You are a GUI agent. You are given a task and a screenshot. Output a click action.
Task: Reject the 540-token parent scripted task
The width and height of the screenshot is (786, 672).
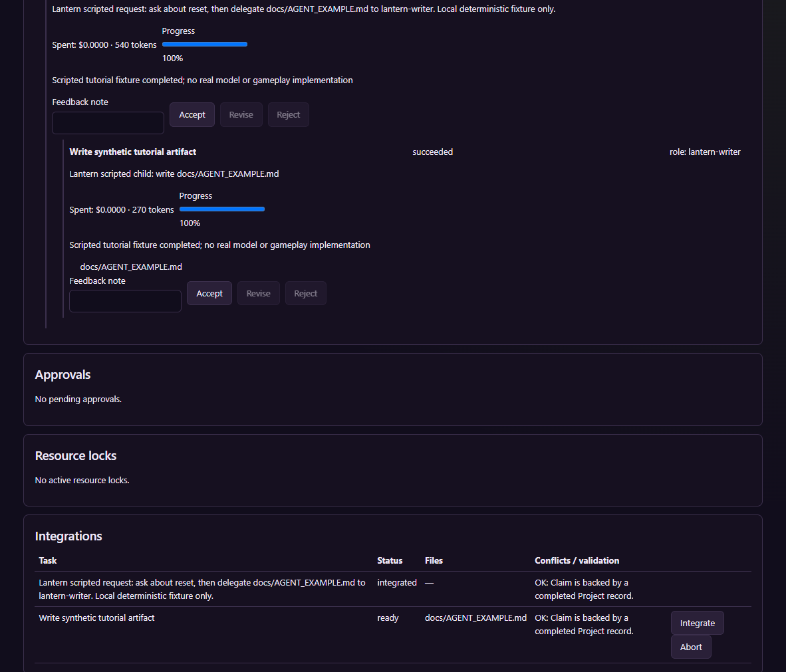(x=288, y=115)
